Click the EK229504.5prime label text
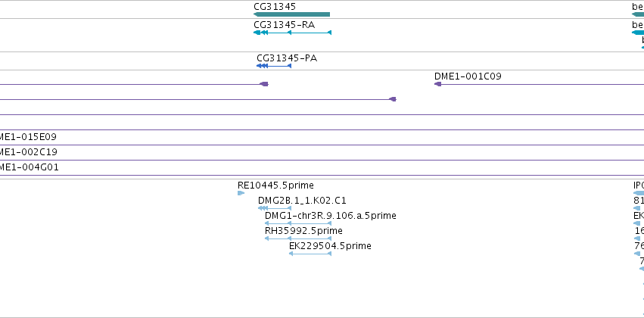The height and width of the screenshot is (318, 644). pos(330,245)
